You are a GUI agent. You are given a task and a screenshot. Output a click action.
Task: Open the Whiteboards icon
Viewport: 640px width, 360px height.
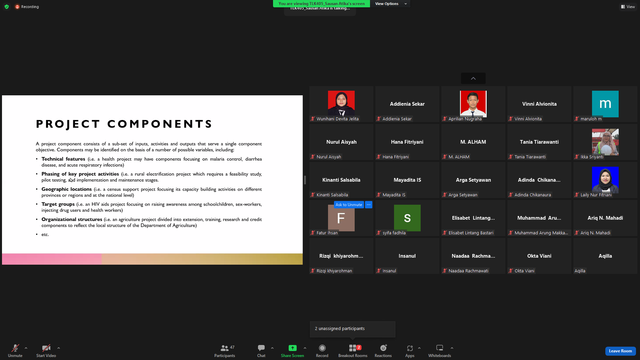point(440,348)
